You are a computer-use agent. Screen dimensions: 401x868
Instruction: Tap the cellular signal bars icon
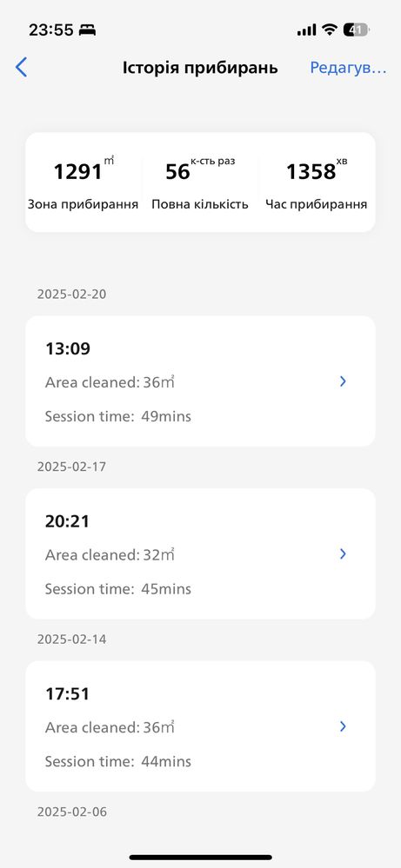pyautogui.click(x=307, y=30)
